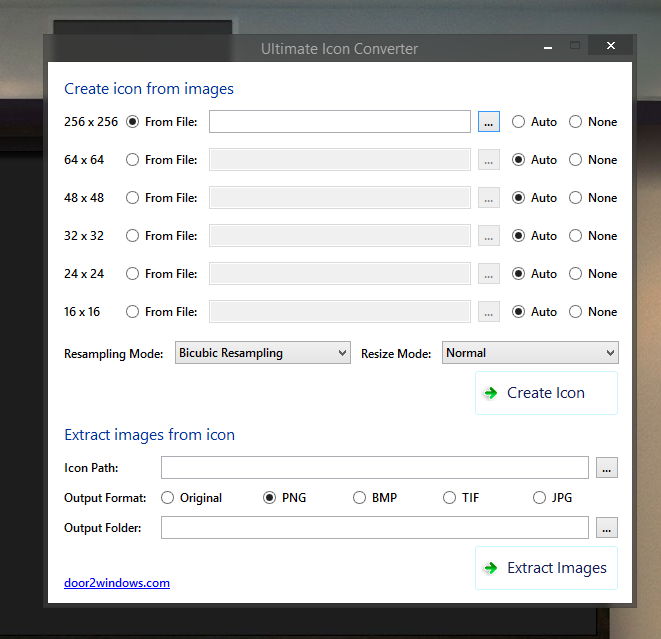This screenshot has height=639, width=661.
Task: Close the Ultimate Icon Converter window
Action: tap(611, 46)
